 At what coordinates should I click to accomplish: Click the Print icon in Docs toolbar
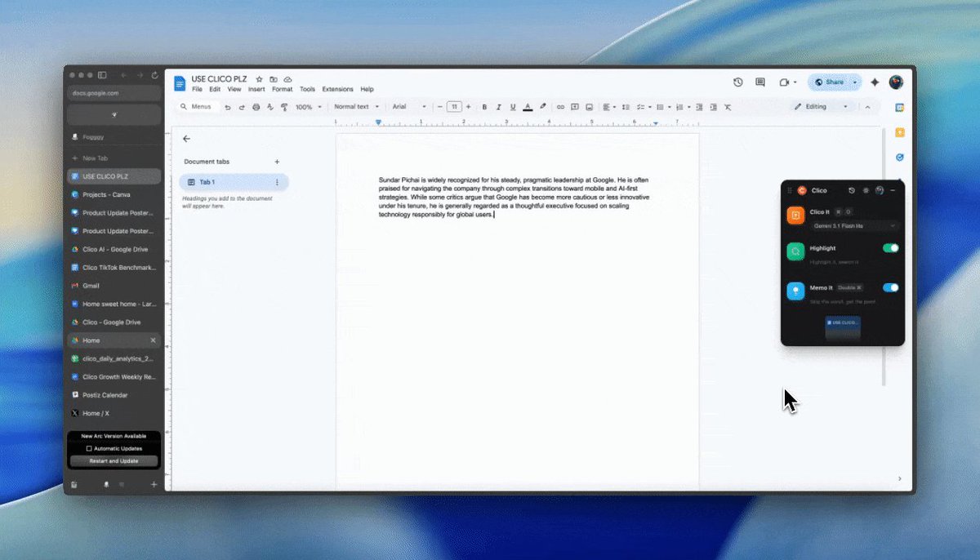(x=256, y=107)
